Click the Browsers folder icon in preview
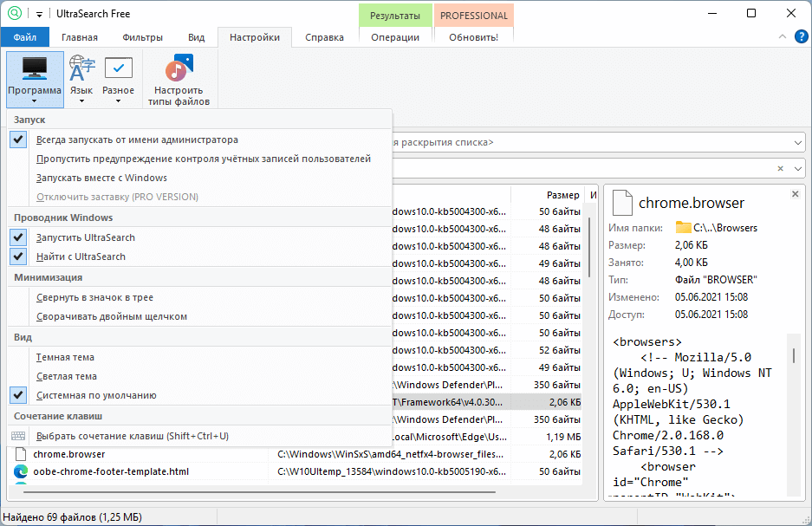The image size is (812, 526). click(683, 227)
